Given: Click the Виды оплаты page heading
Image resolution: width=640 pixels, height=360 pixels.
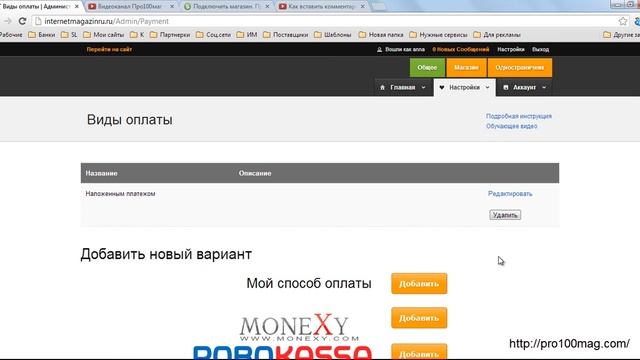Looking at the screenshot, I should click(129, 120).
